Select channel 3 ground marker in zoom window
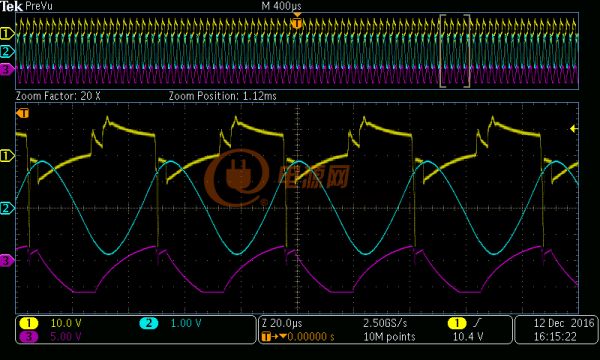The image size is (600, 360). click(7, 261)
